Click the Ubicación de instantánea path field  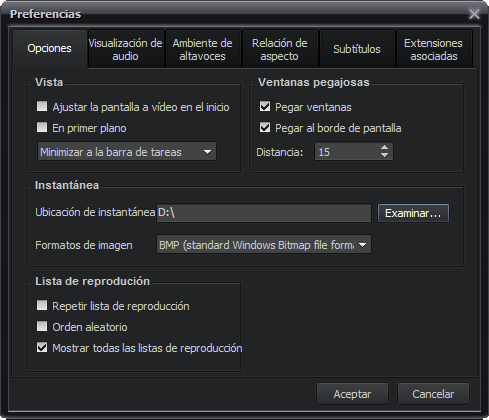[264, 213]
